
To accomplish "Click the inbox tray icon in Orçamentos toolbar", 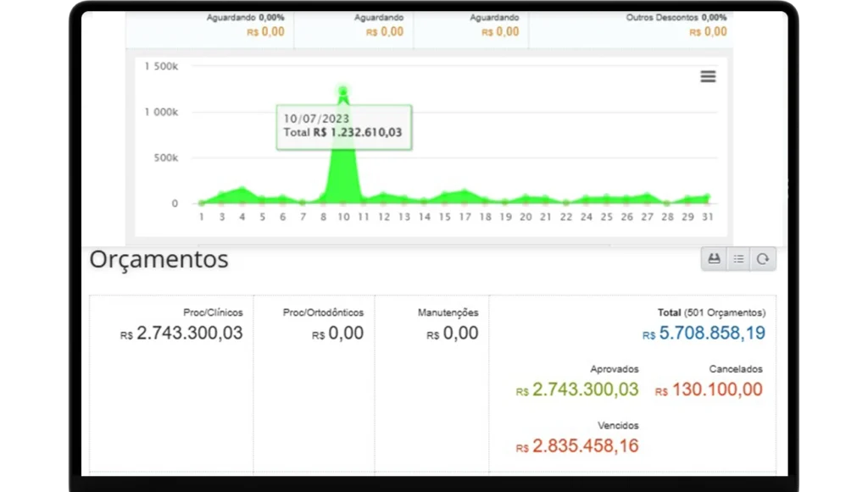I will [x=714, y=259].
